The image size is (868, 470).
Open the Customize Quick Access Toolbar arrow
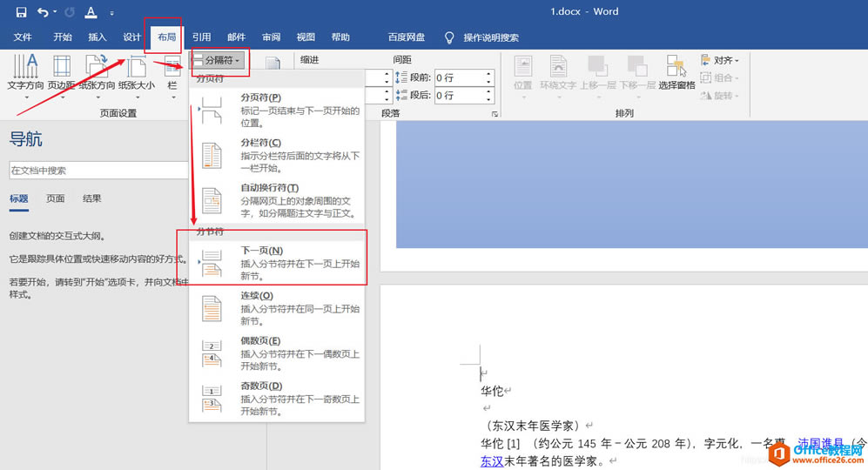[x=111, y=13]
